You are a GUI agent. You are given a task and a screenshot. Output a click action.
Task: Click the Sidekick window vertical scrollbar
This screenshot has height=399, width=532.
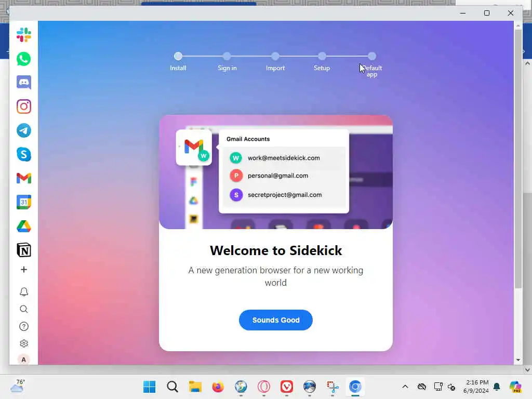[x=518, y=159]
